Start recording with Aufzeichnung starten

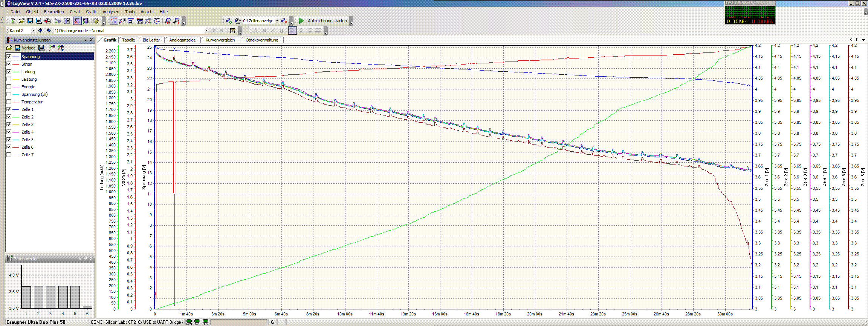coord(323,21)
